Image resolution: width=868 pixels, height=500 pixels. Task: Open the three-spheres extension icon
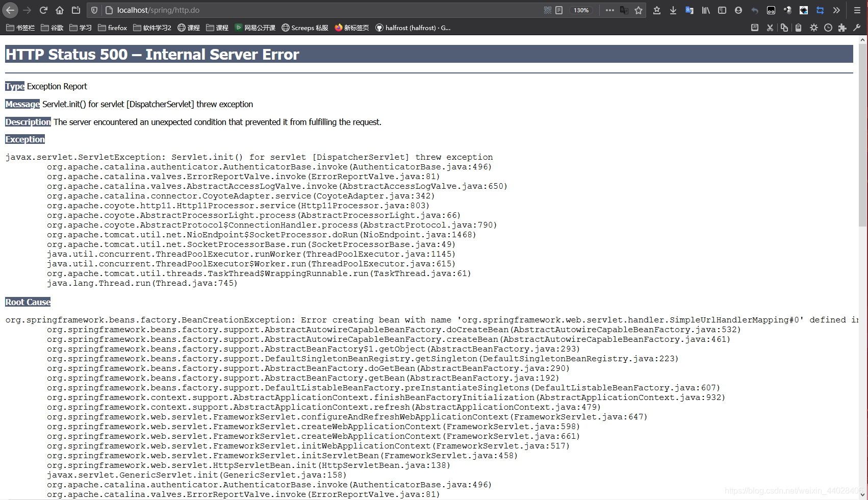[x=787, y=10]
